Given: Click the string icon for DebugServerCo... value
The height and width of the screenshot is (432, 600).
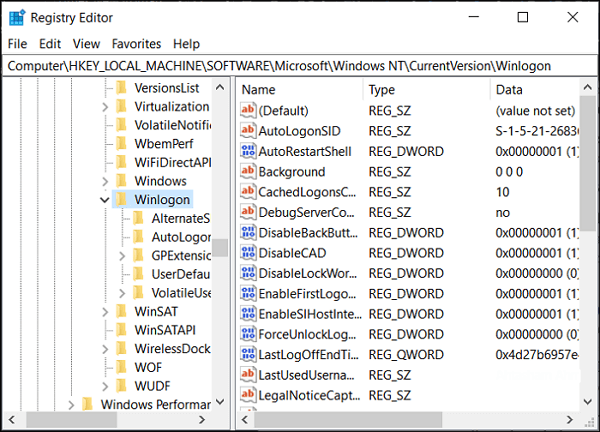Looking at the screenshot, I should [x=248, y=212].
